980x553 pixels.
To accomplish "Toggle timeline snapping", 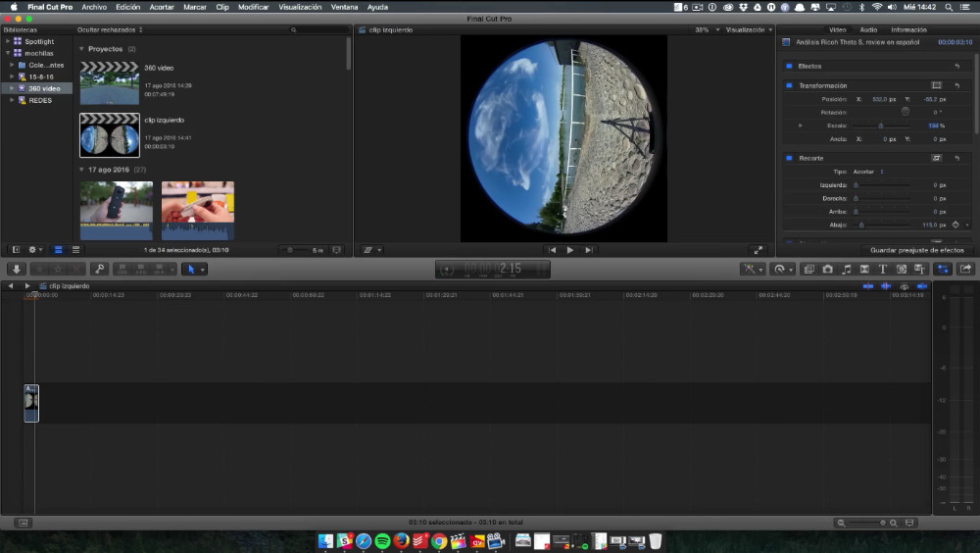I will [x=922, y=286].
